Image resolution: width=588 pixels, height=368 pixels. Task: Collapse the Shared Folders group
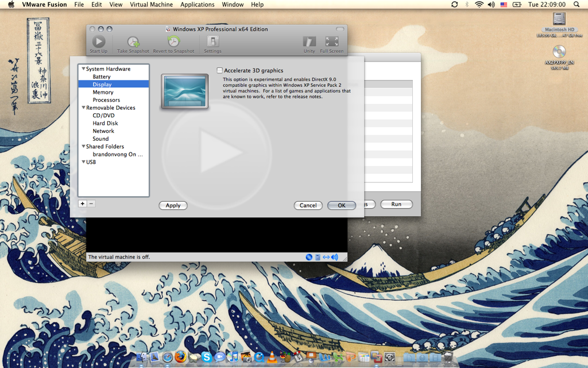tap(83, 147)
